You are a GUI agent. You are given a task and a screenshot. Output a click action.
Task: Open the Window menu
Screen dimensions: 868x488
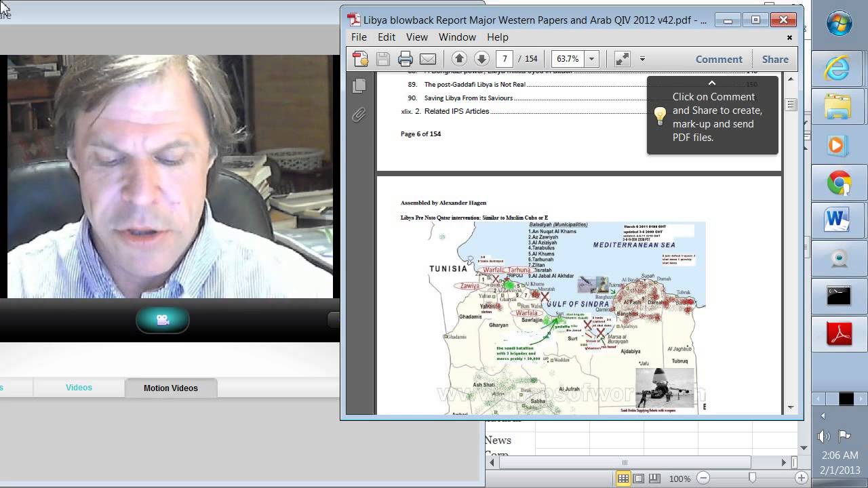pos(457,37)
